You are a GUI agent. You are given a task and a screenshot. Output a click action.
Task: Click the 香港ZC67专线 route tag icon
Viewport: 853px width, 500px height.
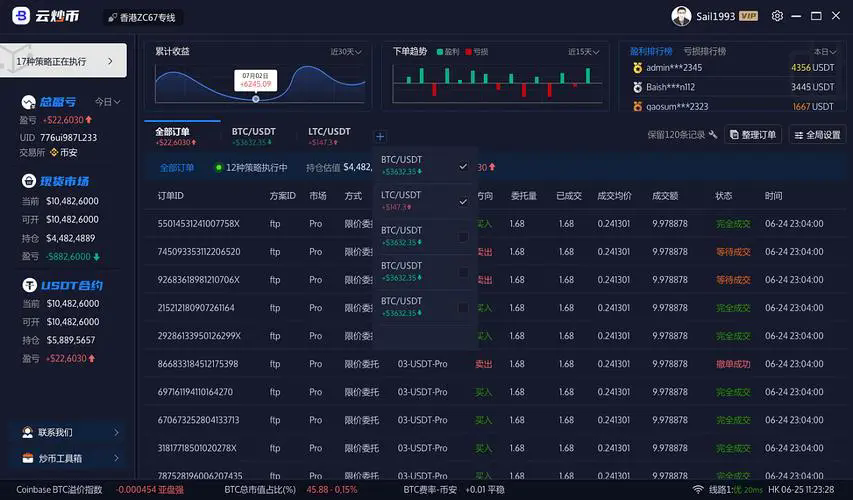coord(110,17)
